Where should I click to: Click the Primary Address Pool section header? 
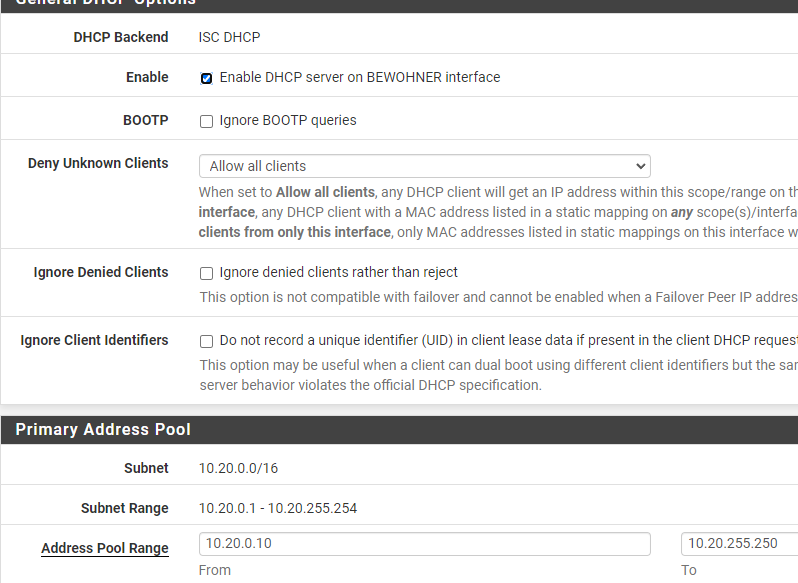coord(400,430)
